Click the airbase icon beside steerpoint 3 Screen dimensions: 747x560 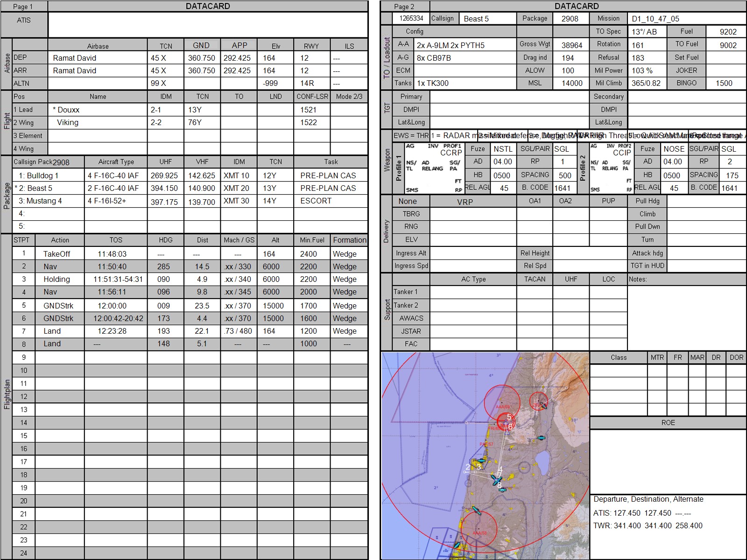(481, 461)
